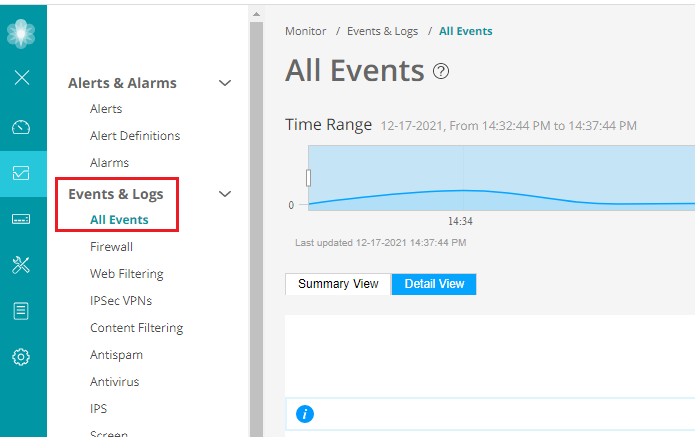The image size is (695, 437).
Task: Open Firewall events menu item
Action: (x=111, y=246)
